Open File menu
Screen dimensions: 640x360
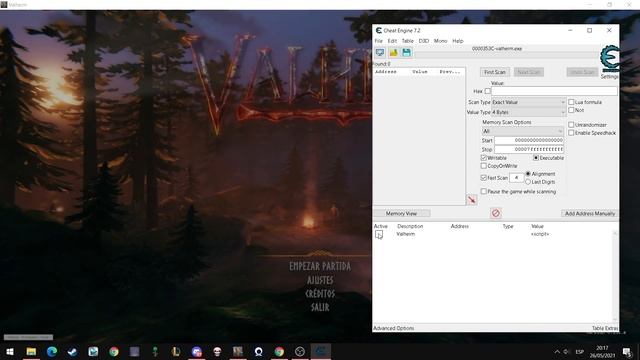[379, 41]
